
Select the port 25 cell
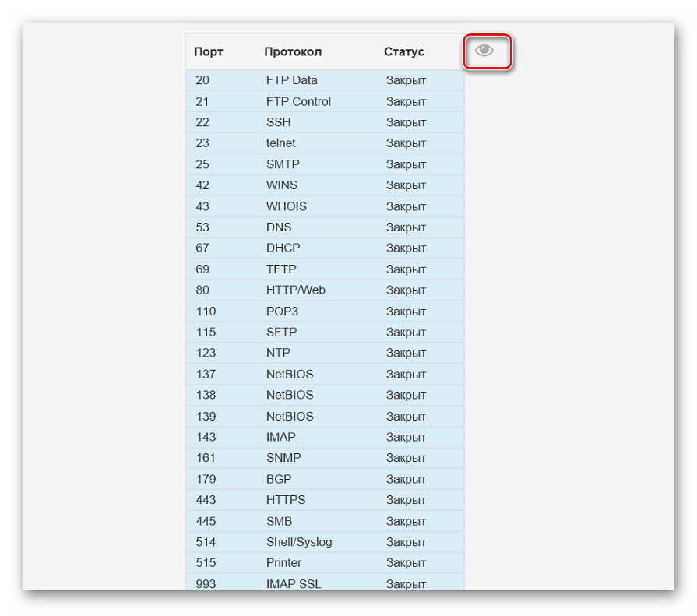[x=202, y=164]
